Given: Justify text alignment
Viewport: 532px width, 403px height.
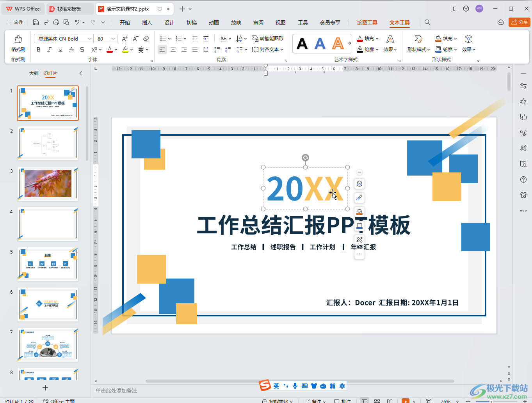Looking at the screenshot, I should click(x=195, y=50).
